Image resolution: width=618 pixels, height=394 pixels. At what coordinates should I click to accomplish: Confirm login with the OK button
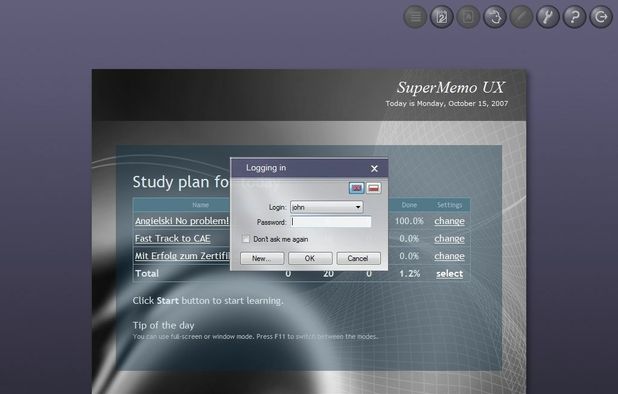[x=310, y=258]
